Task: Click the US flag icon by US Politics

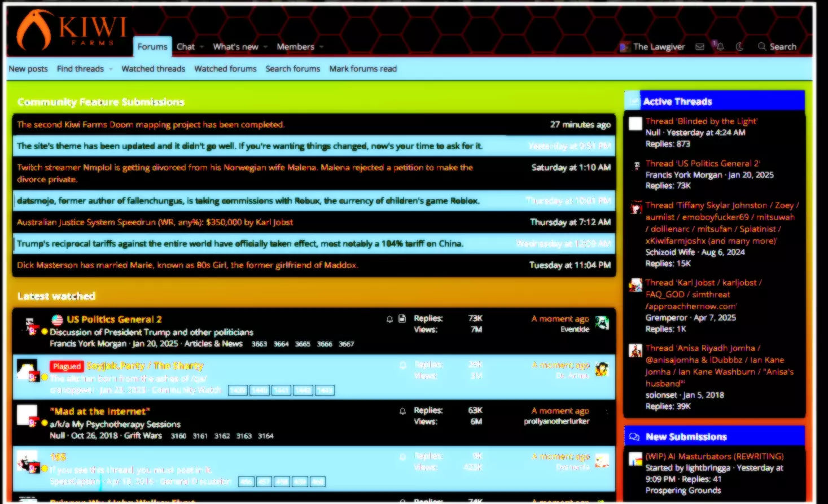Action: pos(57,320)
